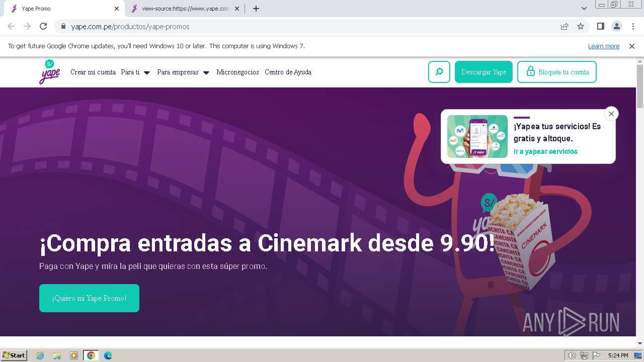Click the Cinemark promo headline text
644x362 pixels.
point(267,243)
